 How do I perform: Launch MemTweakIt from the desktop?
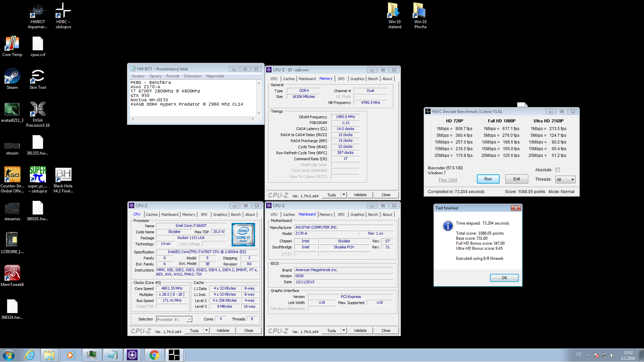(x=12, y=276)
